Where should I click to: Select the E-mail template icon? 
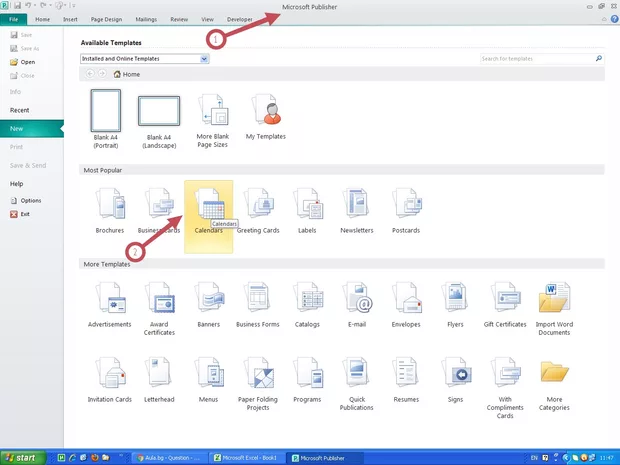click(357, 298)
